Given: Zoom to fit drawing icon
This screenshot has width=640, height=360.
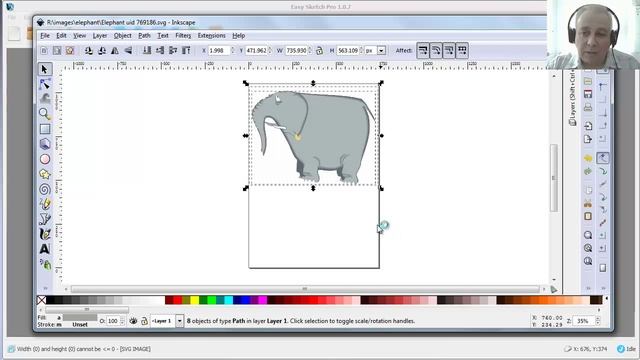Looking at the screenshot, I should [588, 248].
